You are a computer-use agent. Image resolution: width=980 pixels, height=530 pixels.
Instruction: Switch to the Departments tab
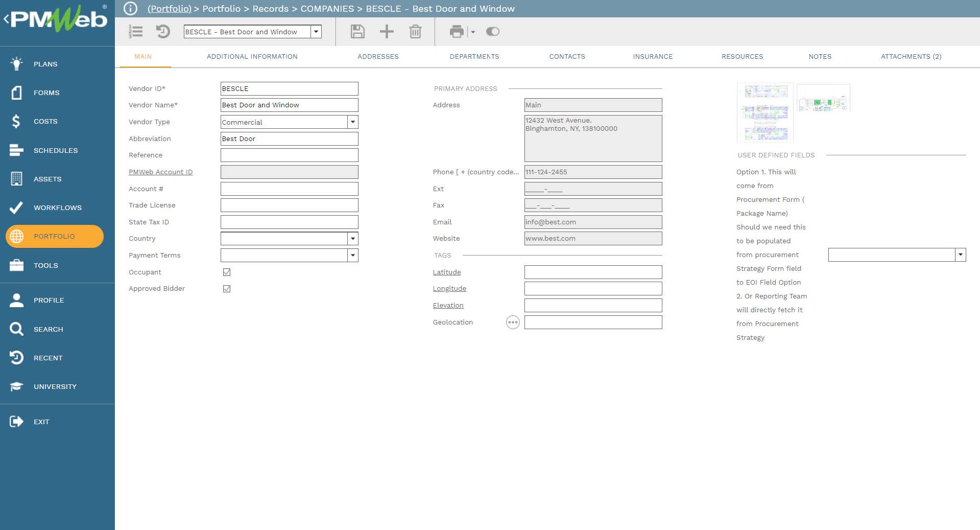[x=474, y=57]
